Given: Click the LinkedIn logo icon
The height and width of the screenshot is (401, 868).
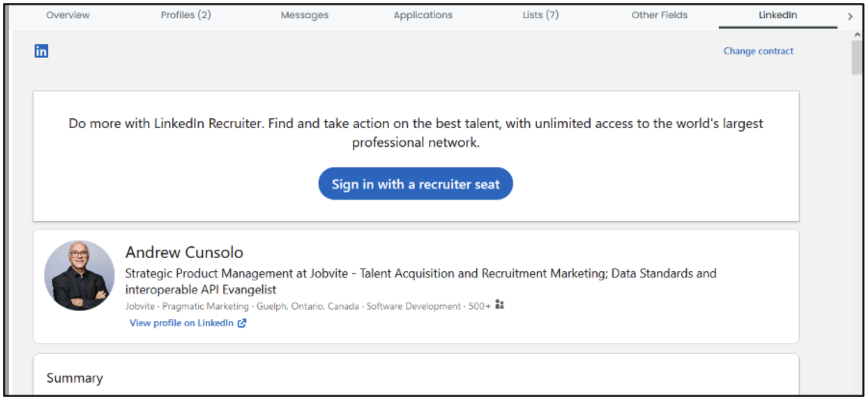Looking at the screenshot, I should 41,51.
